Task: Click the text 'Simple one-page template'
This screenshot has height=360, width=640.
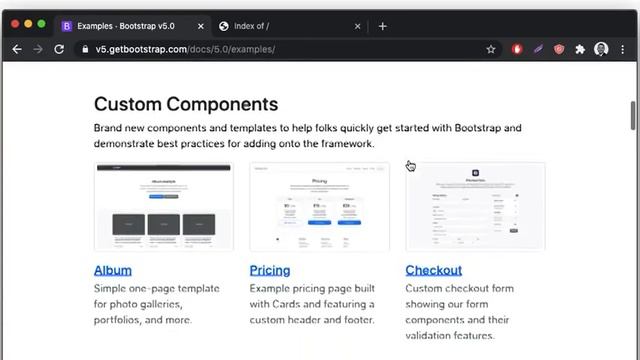Action: click(157, 289)
